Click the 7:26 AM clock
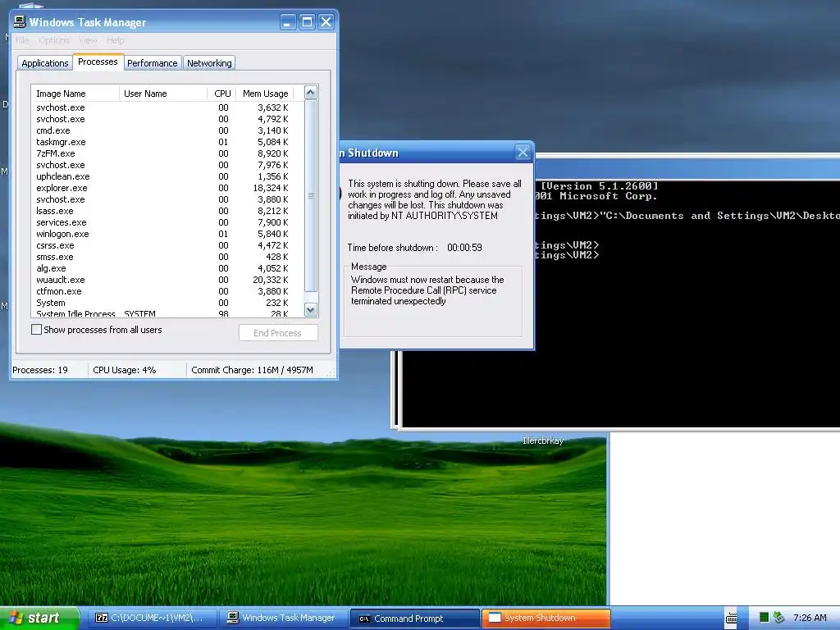The height and width of the screenshot is (630, 840). pyautogui.click(x=810, y=618)
